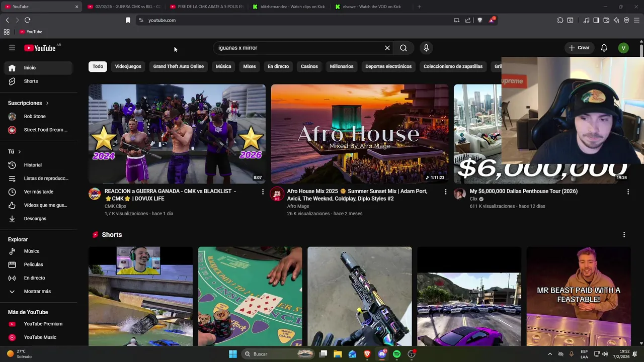Viewport: 644px width, 362px height.
Task: Open options for the Afro House Mix video
Action: pyautogui.click(x=445, y=192)
